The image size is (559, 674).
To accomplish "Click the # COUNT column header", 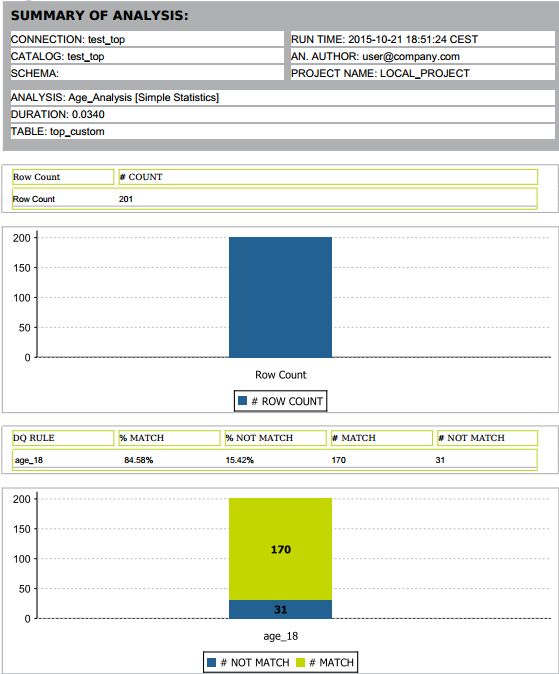I will (x=328, y=177).
